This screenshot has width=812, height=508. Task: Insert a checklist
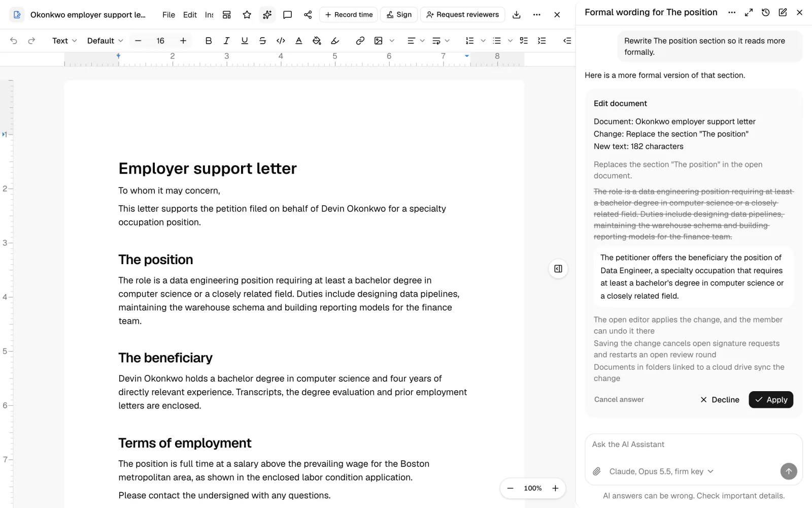coord(524,41)
